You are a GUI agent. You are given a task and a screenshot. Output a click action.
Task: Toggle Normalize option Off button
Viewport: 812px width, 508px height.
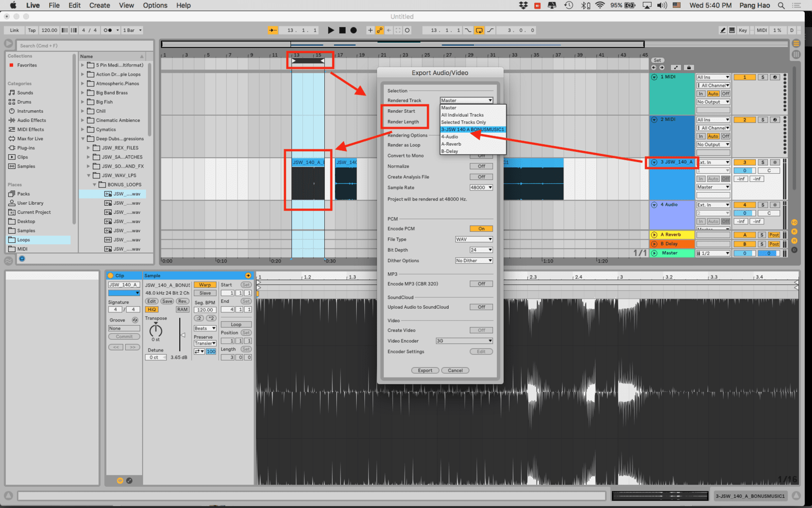(x=481, y=167)
